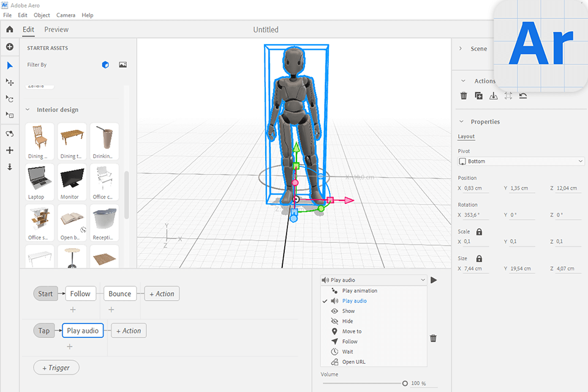
Task: Open the Pivot Bottom dropdown
Action: tap(521, 161)
